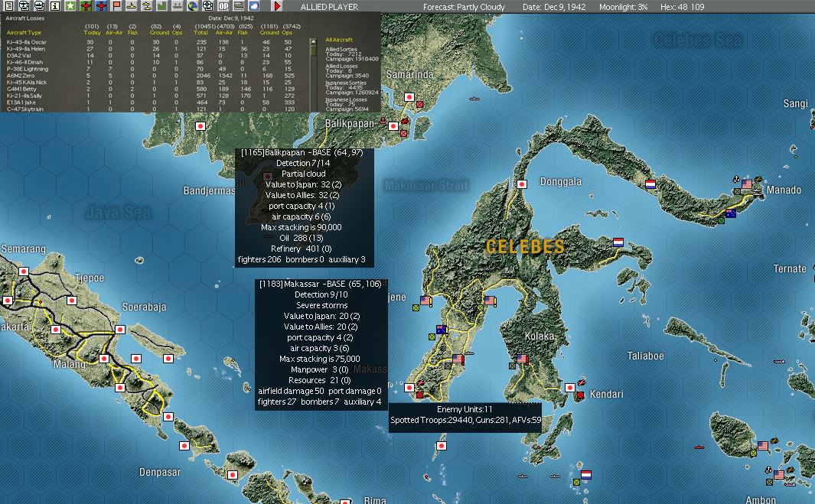Click the red end-turn arrow
Screen dimensions: 815x504
[277, 6]
